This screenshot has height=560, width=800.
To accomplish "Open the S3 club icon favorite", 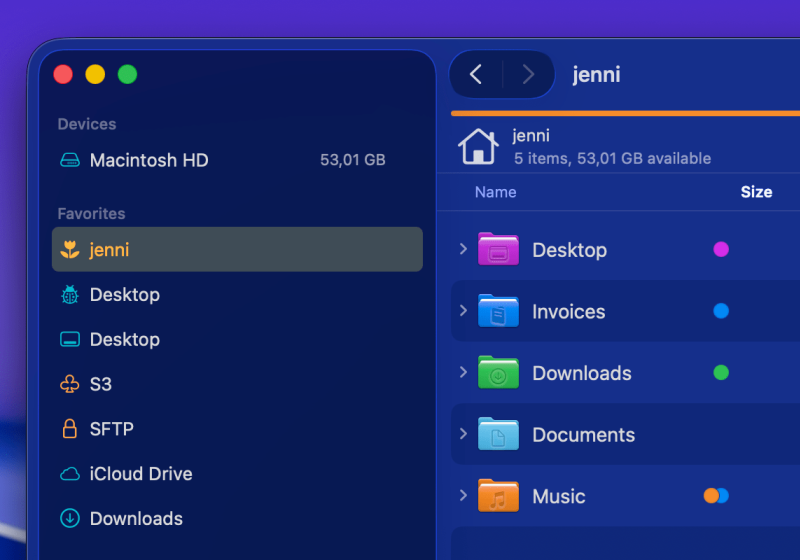I will pyautogui.click(x=70, y=384).
